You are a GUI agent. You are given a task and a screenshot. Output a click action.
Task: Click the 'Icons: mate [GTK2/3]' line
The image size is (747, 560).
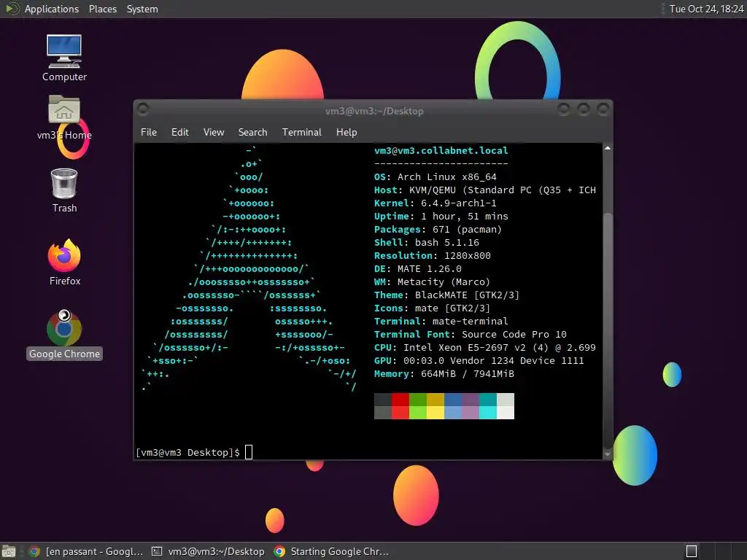(x=432, y=308)
